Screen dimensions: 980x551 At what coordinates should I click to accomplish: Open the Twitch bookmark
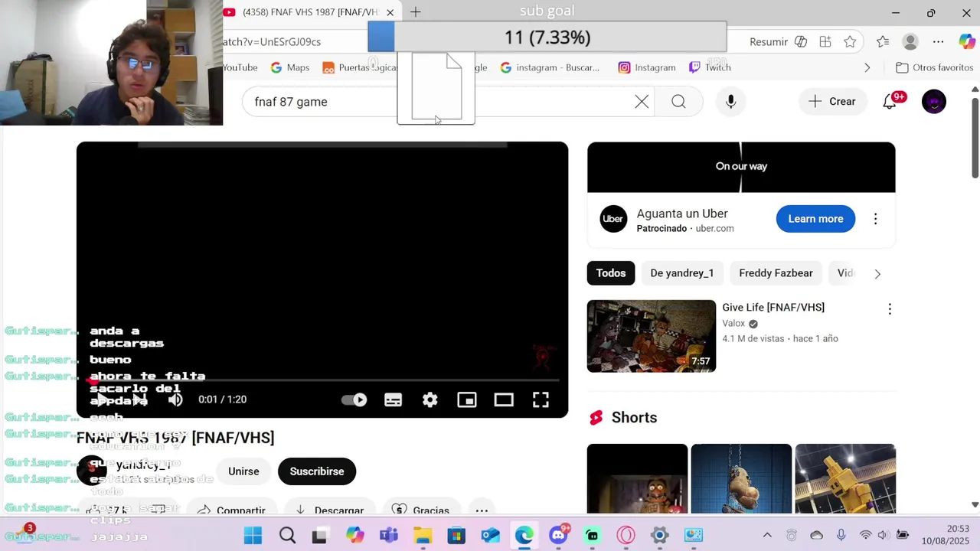710,67
